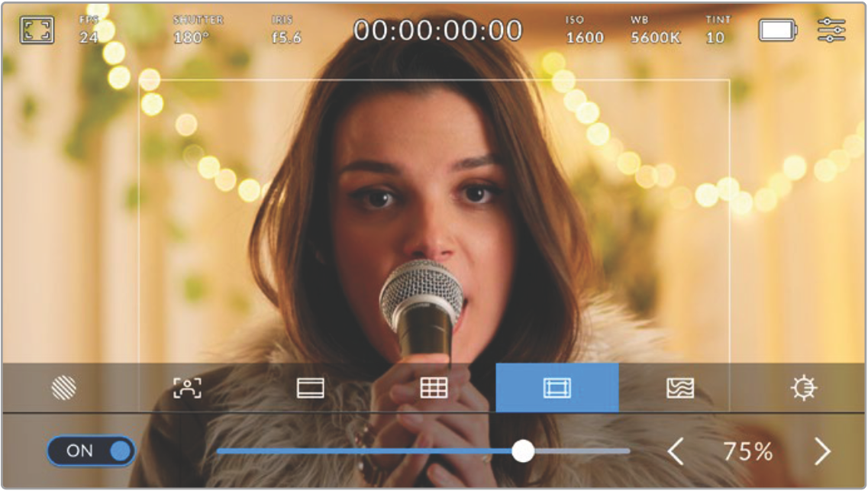Tap the FPS 24 indicator
868x491 pixels.
89,30
